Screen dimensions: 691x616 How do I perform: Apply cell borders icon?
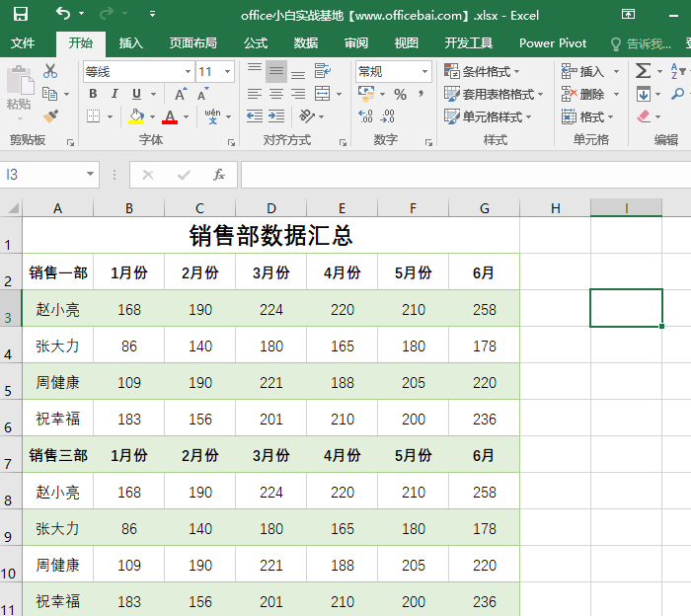(x=93, y=116)
